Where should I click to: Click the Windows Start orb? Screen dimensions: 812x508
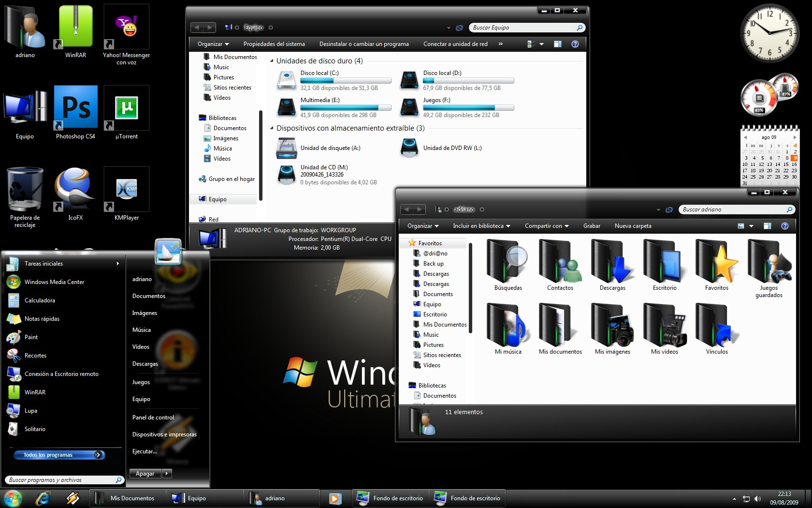tap(13, 498)
